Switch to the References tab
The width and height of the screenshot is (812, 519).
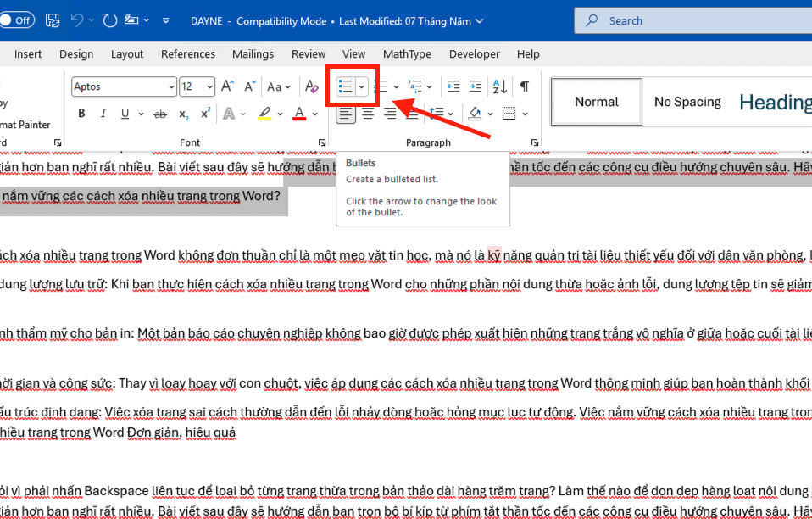click(188, 54)
